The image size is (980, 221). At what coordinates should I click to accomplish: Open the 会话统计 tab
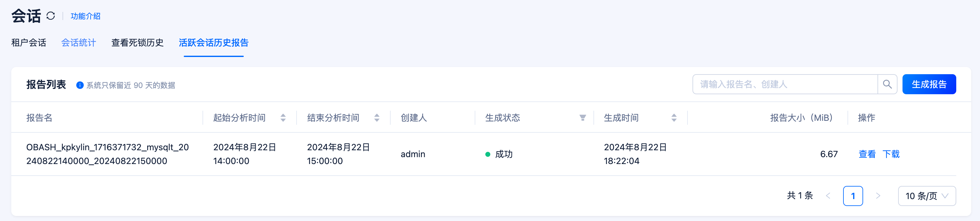[x=79, y=43]
